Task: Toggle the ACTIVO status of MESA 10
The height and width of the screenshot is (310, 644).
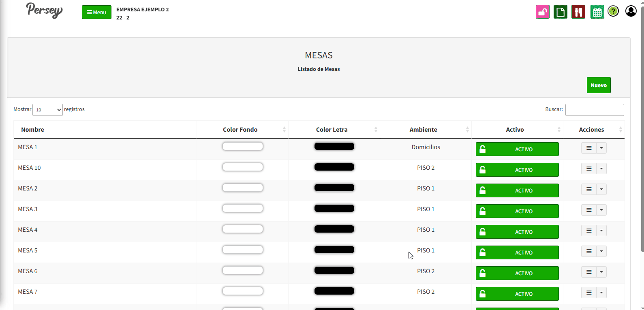Action: click(x=517, y=170)
